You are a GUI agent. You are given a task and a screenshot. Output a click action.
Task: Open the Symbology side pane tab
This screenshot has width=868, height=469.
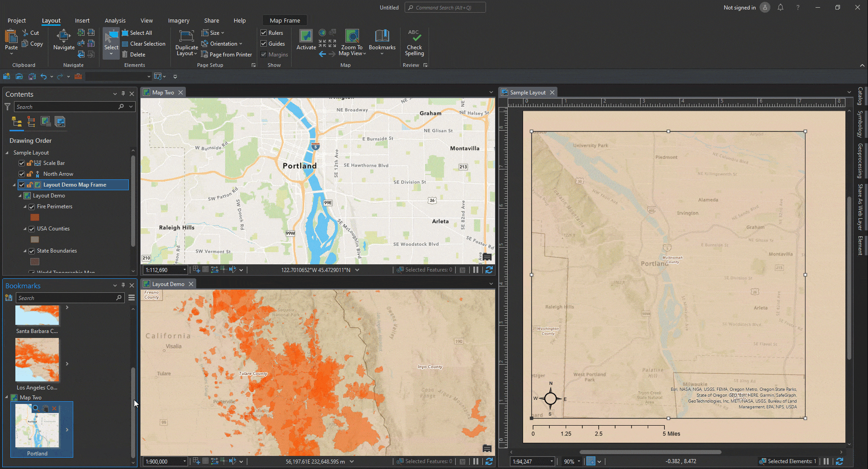(x=860, y=124)
